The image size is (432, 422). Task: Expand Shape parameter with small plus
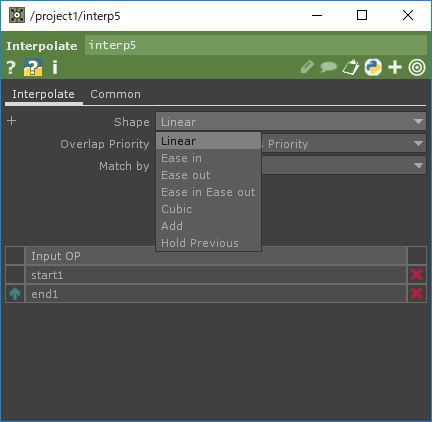pos(12,121)
